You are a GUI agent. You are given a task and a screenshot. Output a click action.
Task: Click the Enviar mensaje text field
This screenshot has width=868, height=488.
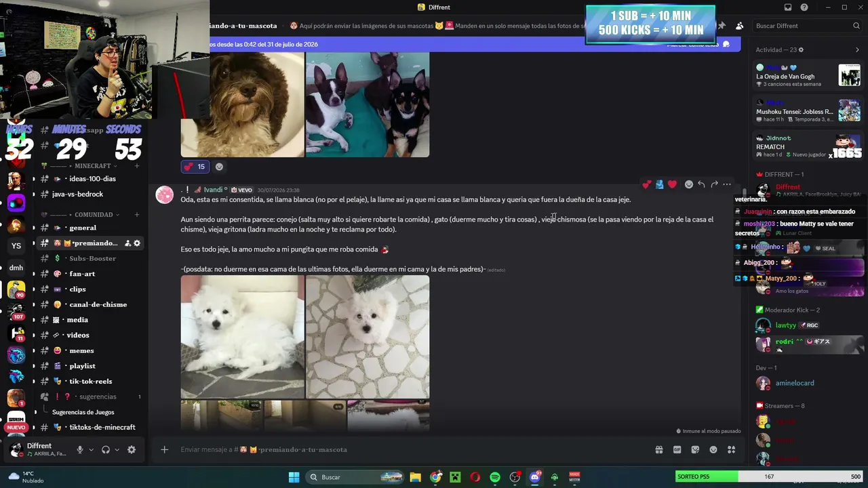412,449
